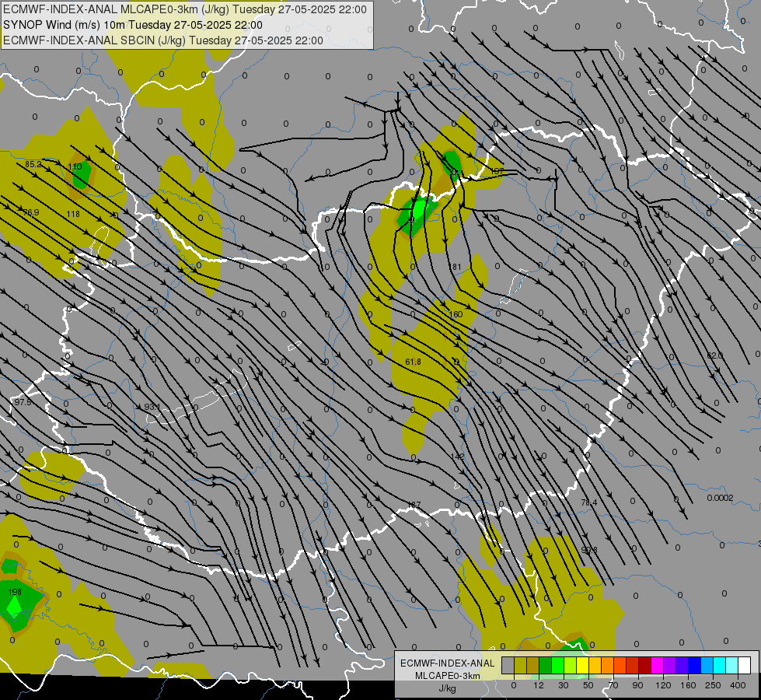Click the MLCAPE0-3km title line

[x=185, y=9]
